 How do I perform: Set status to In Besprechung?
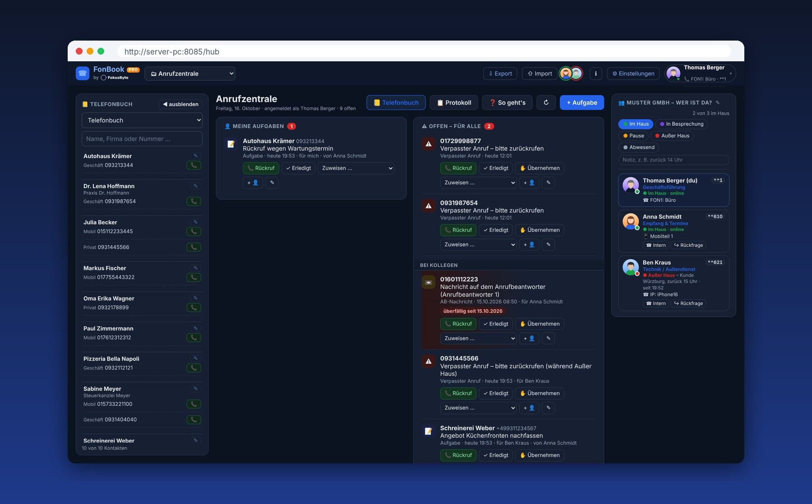681,124
